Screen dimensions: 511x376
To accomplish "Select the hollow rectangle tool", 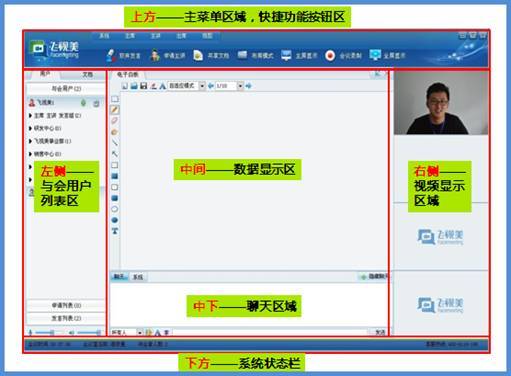I will tap(115, 165).
